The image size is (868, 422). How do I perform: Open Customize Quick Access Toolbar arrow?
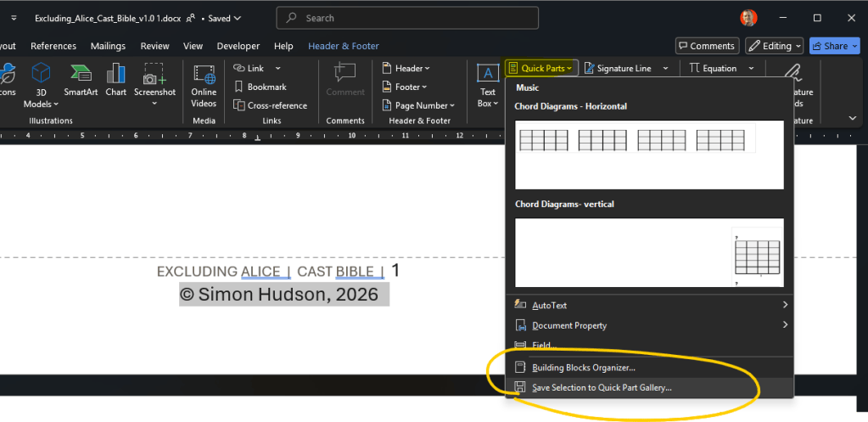pyautogui.click(x=14, y=18)
